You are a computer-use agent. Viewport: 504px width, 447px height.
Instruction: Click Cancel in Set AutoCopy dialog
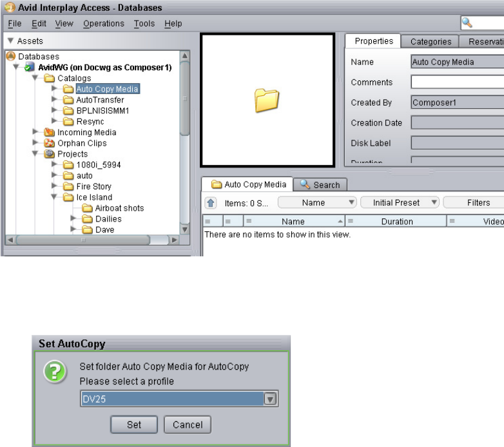188,424
